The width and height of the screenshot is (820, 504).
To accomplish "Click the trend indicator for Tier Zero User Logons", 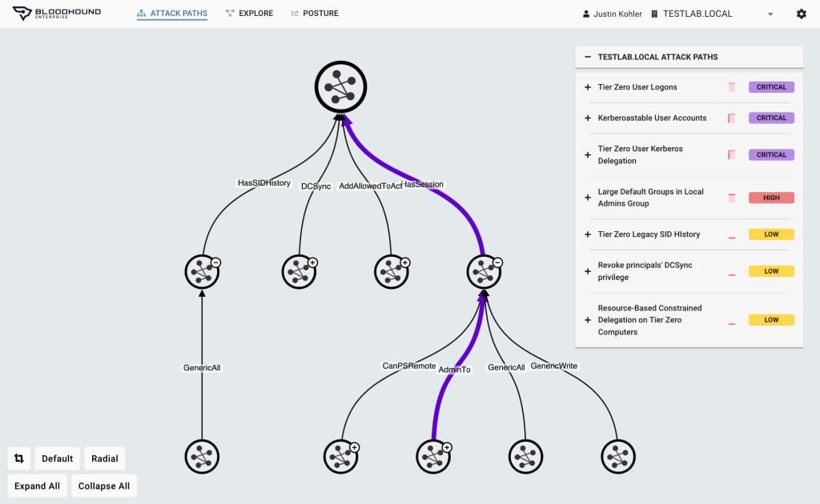I will [732, 87].
